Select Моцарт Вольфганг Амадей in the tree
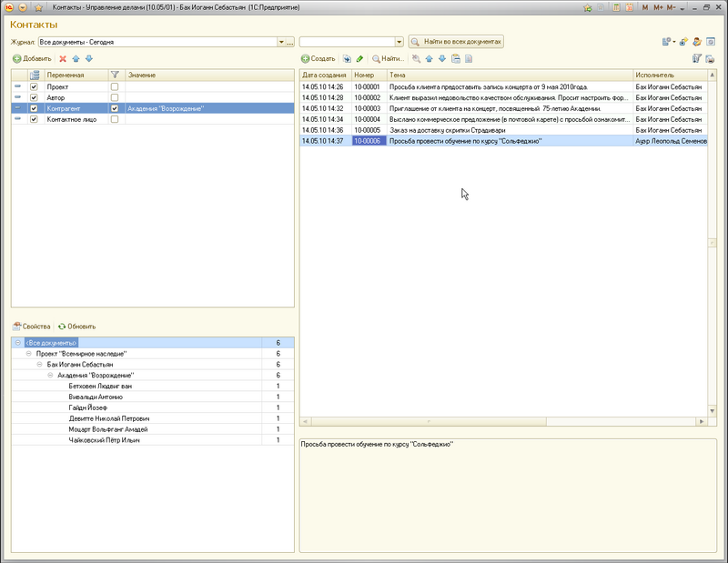The width and height of the screenshot is (728, 563). (x=108, y=429)
